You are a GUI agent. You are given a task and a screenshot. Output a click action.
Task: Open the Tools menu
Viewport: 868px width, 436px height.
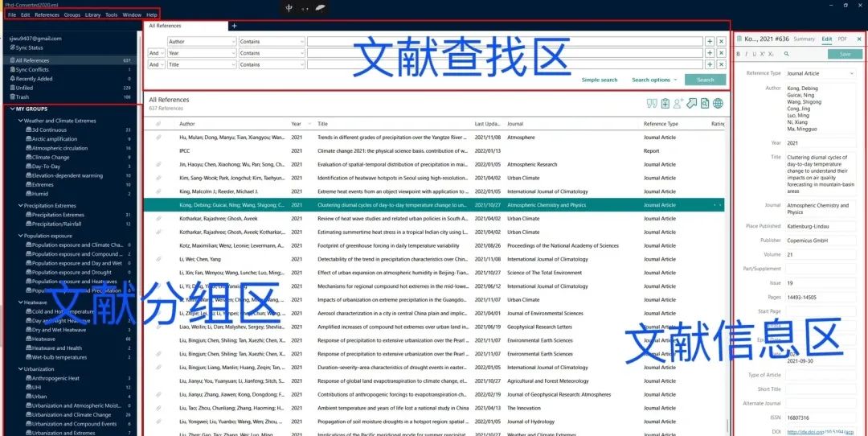111,15
